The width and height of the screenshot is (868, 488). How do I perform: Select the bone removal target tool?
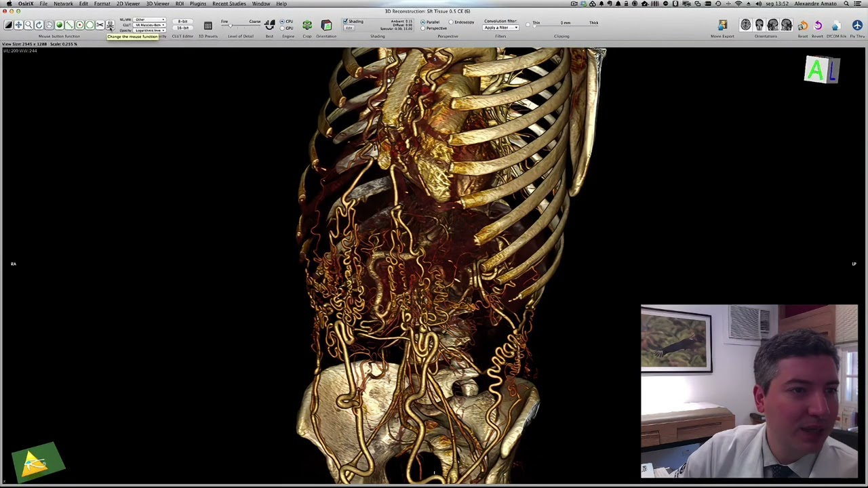(79, 25)
